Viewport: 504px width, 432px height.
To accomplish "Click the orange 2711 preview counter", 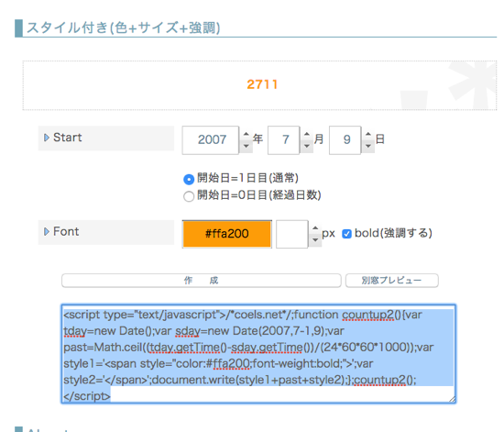I will coord(262,84).
